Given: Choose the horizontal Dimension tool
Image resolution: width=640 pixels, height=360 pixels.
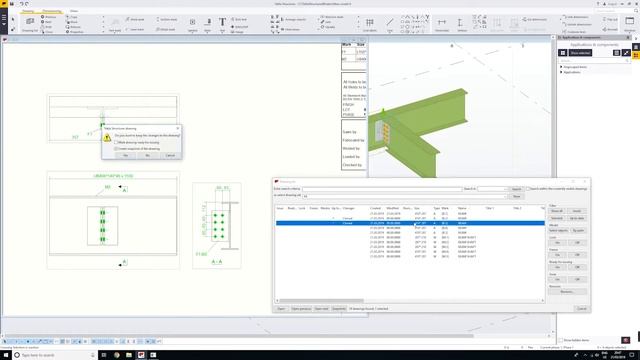Looking at the screenshot, I should point(442,24).
